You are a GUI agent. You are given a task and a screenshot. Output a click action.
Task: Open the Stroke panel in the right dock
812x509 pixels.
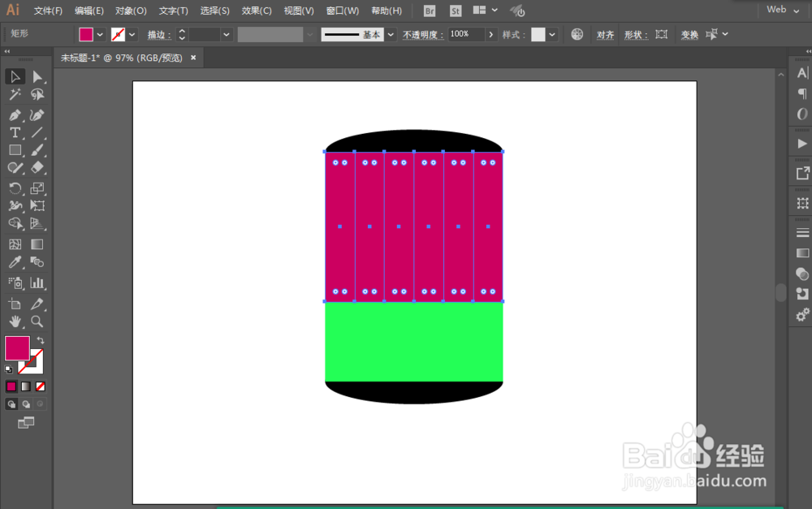point(802,232)
